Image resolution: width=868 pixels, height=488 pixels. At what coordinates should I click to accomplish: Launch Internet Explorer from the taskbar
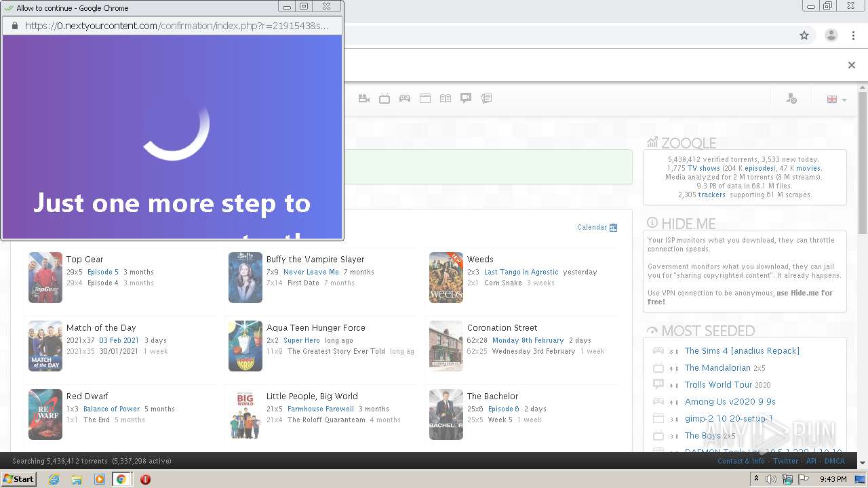[x=54, y=479]
